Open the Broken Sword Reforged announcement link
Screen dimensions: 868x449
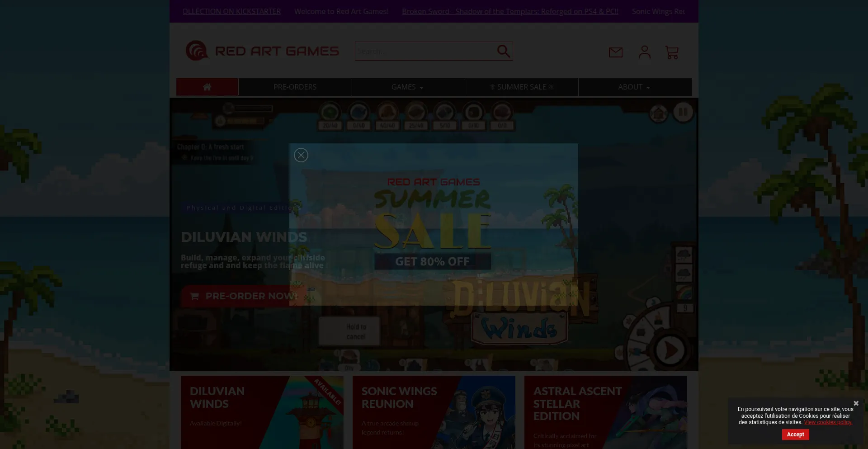pyautogui.click(x=510, y=11)
